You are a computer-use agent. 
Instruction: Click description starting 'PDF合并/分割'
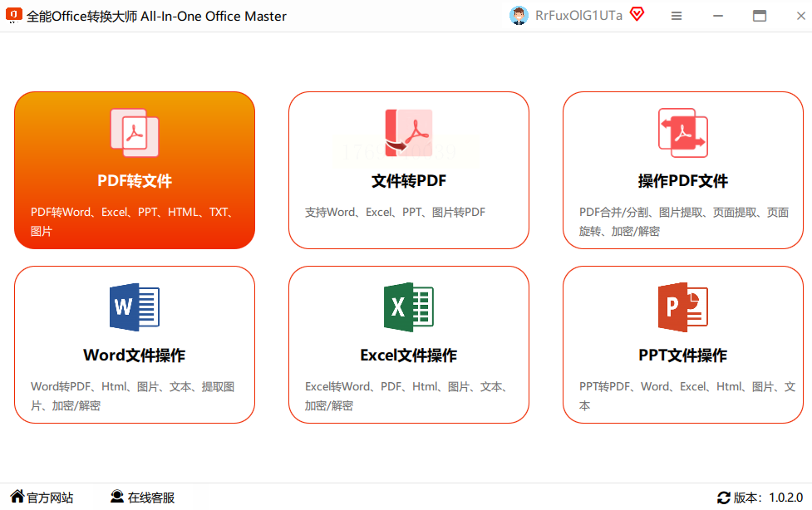click(x=683, y=222)
